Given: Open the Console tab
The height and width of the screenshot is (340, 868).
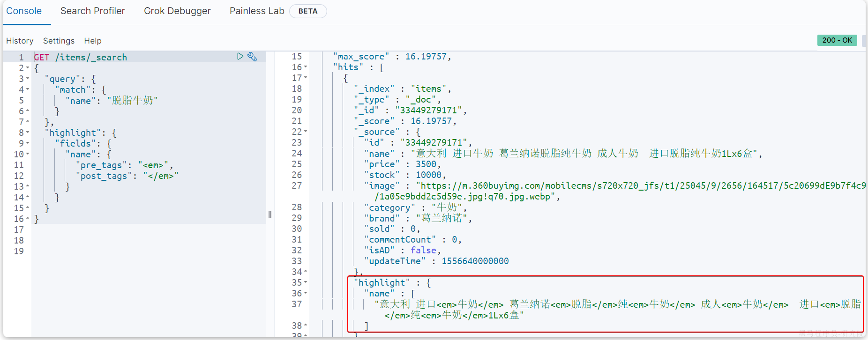Looking at the screenshot, I should (x=24, y=11).
